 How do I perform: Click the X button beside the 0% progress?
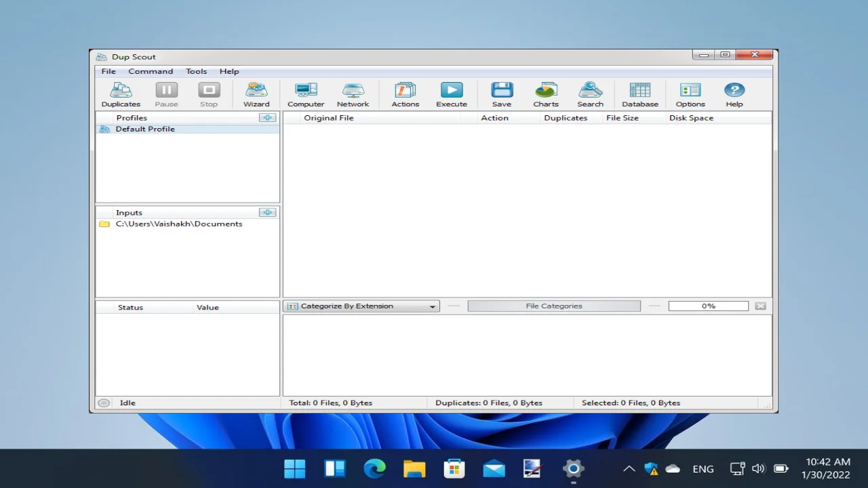click(760, 306)
